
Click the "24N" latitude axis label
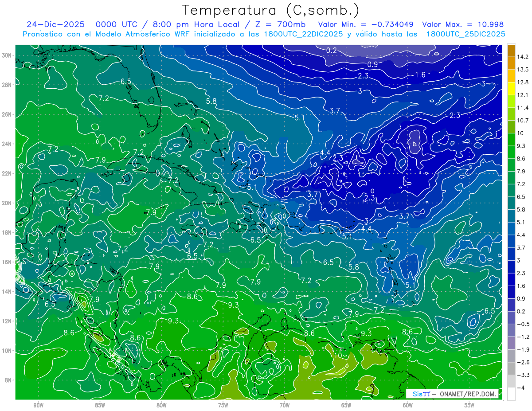click(8, 144)
